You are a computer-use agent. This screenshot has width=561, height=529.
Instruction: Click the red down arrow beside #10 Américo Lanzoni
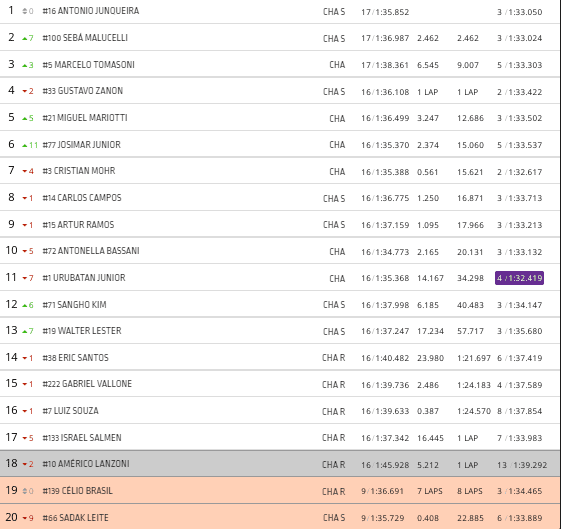point(25,465)
